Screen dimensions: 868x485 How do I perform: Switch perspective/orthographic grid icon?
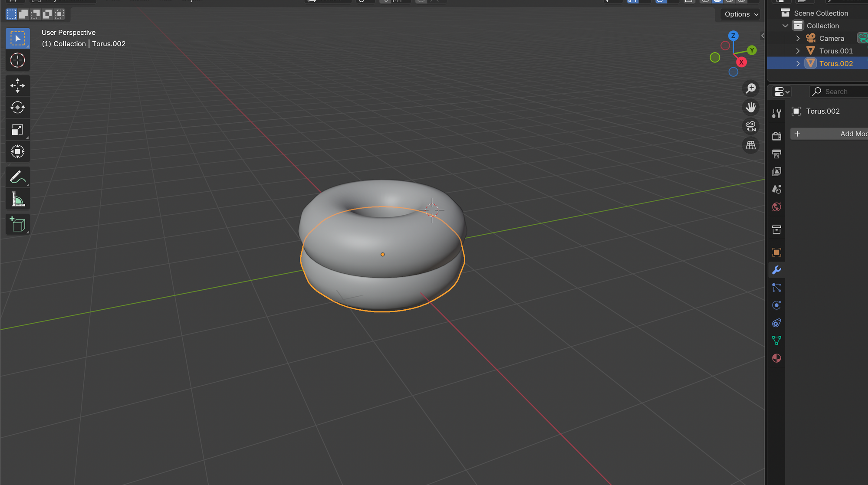(x=750, y=145)
